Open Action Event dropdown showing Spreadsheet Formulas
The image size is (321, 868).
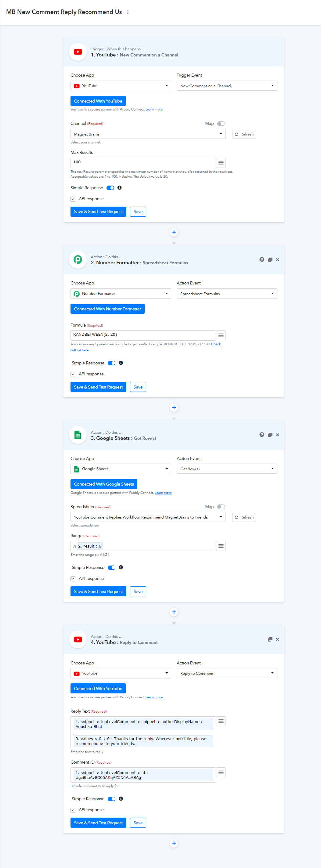click(227, 294)
